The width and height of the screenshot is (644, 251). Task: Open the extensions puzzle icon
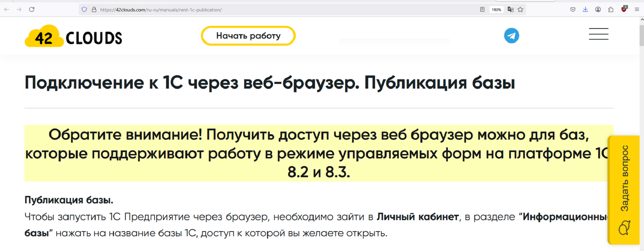tap(611, 10)
